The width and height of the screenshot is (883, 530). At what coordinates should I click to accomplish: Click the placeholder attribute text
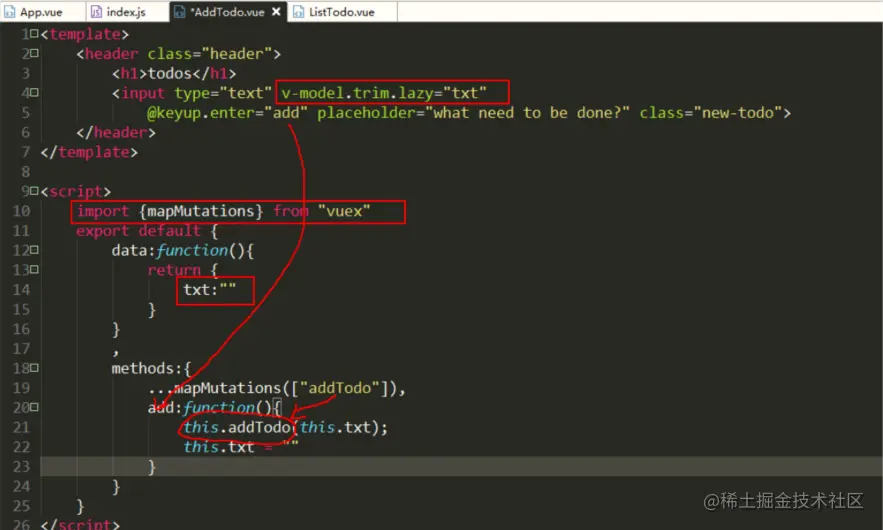pos(473,113)
